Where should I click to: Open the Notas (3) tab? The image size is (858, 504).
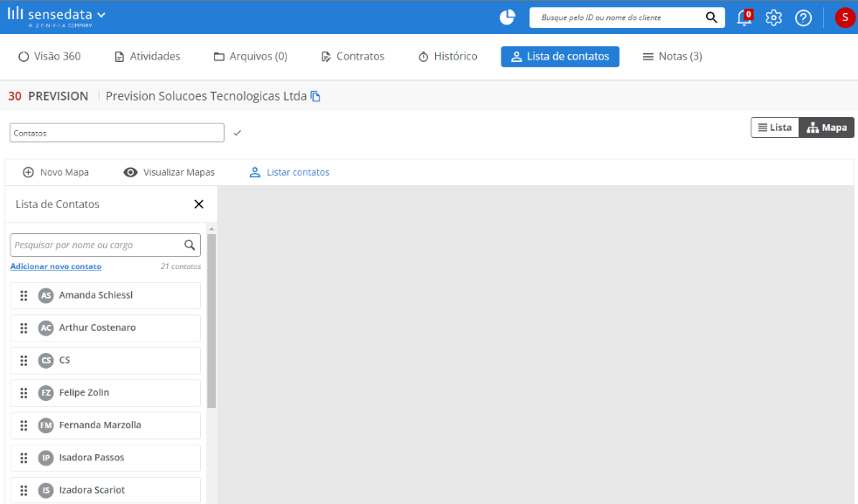[672, 57]
